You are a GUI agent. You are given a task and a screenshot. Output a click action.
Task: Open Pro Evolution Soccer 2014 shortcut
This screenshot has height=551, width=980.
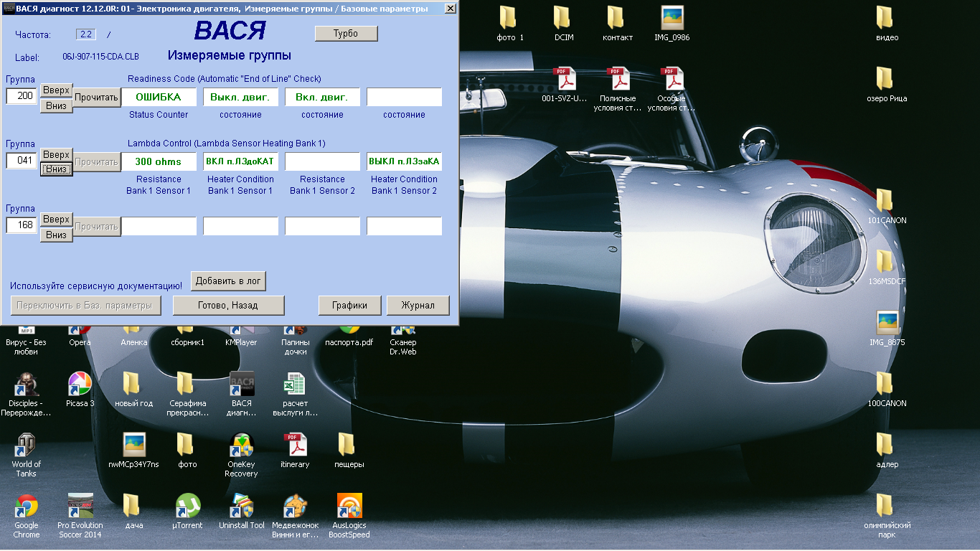pyautogui.click(x=80, y=507)
